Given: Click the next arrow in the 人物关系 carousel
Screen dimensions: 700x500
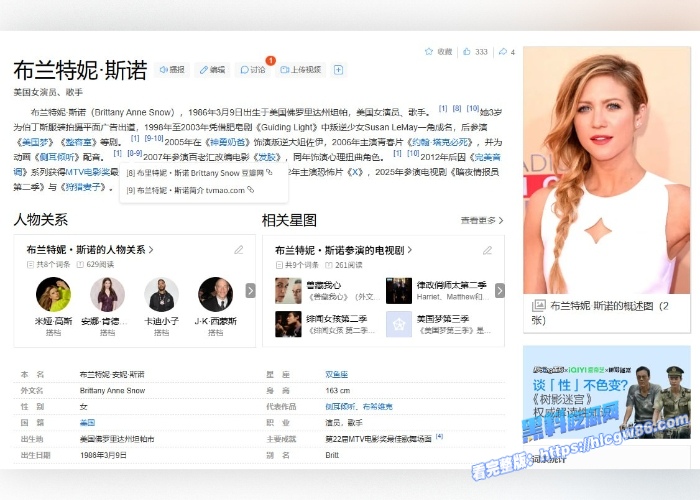Looking at the screenshot, I should [x=250, y=290].
